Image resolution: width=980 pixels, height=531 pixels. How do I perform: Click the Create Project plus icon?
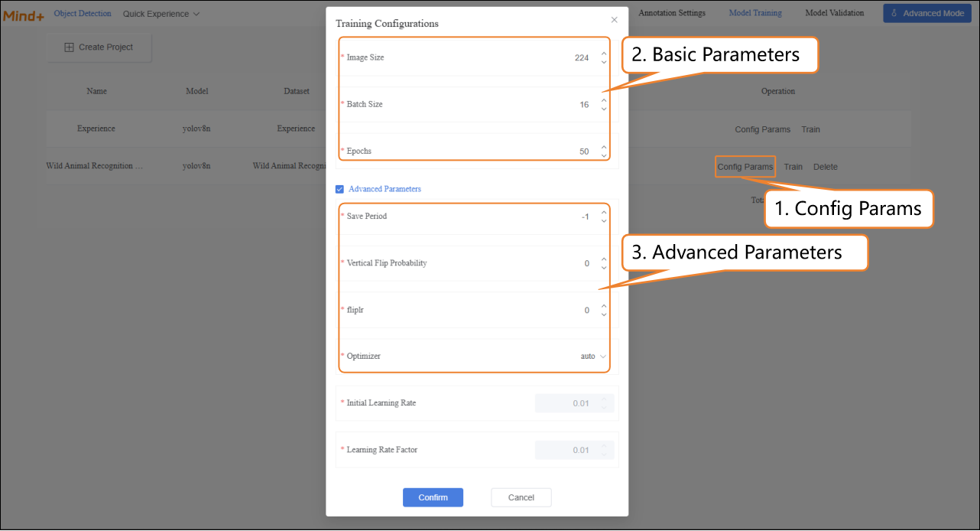(69, 47)
